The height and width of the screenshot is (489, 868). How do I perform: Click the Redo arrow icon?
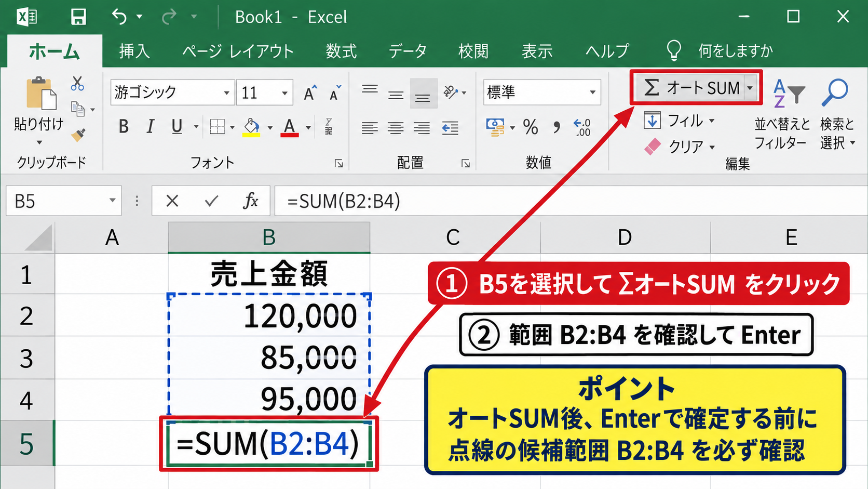(169, 17)
